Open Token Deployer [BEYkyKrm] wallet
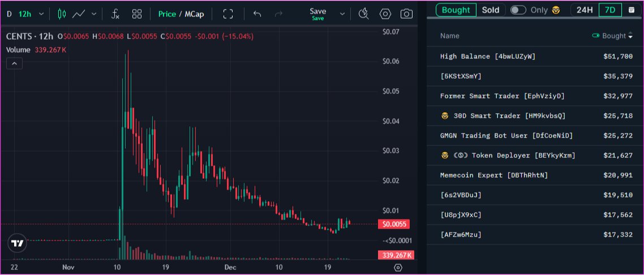This screenshot has height=275, width=644. pos(514,156)
